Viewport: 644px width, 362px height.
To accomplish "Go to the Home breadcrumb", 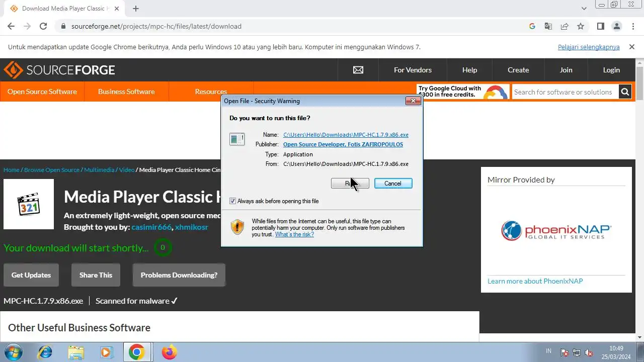I will click(12, 170).
